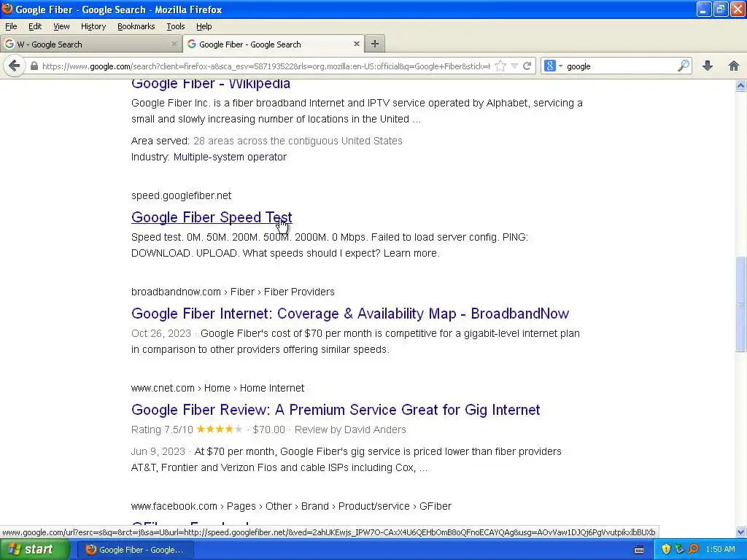Click the Back arrow navigation button
This screenshot has height=560, width=747.
pos(15,66)
